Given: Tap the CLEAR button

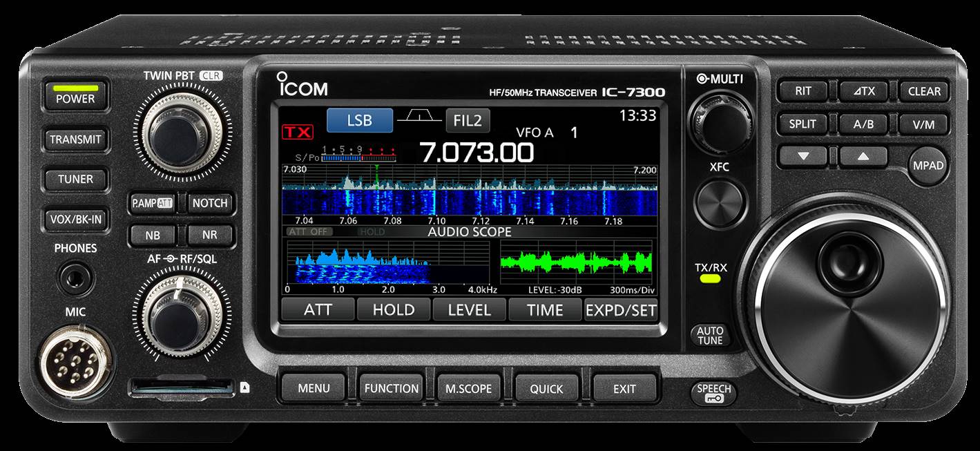Looking at the screenshot, I should [x=924, y=91].
